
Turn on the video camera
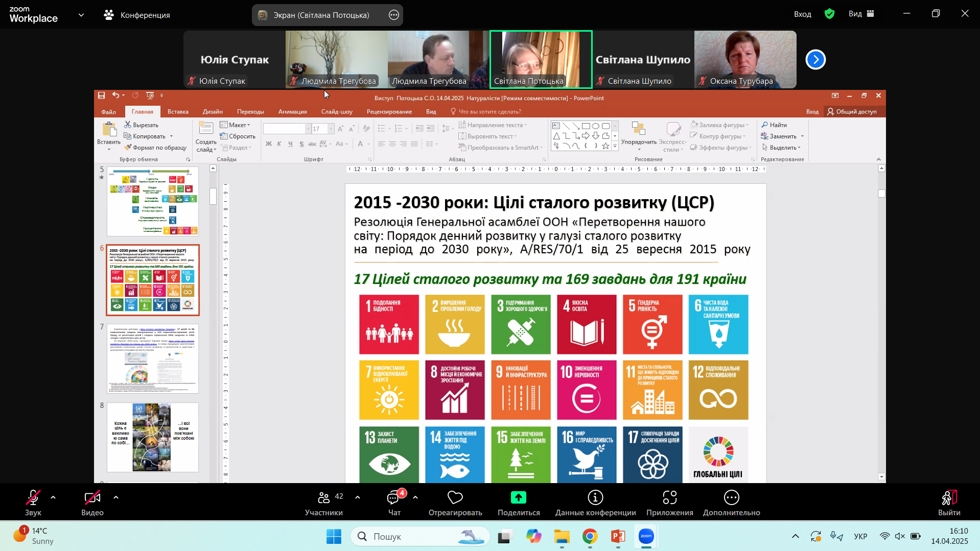92,498
